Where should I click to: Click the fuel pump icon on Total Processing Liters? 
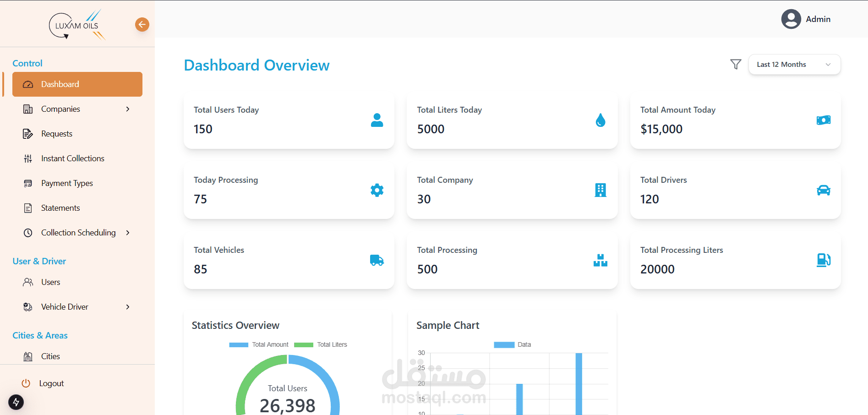[824, 260]
